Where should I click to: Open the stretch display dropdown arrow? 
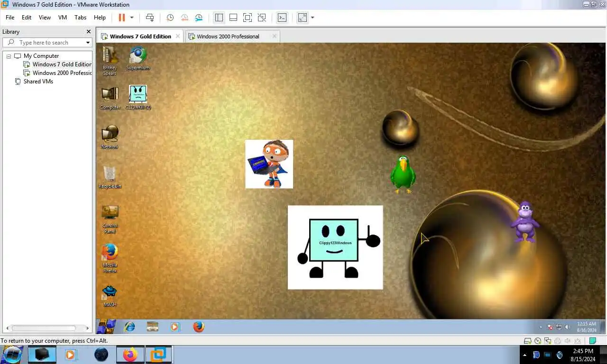point(312,18)
